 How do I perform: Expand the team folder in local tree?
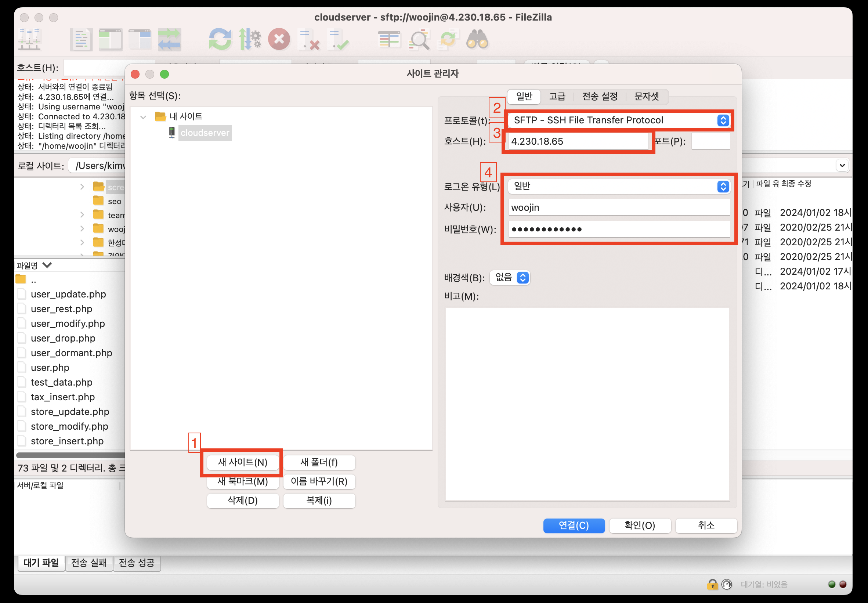point(82,215)
